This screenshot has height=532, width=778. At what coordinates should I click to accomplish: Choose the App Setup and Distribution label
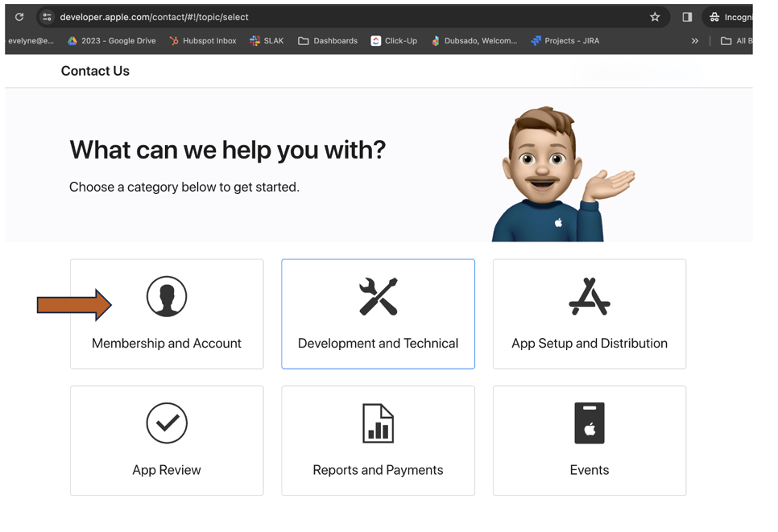589,344
